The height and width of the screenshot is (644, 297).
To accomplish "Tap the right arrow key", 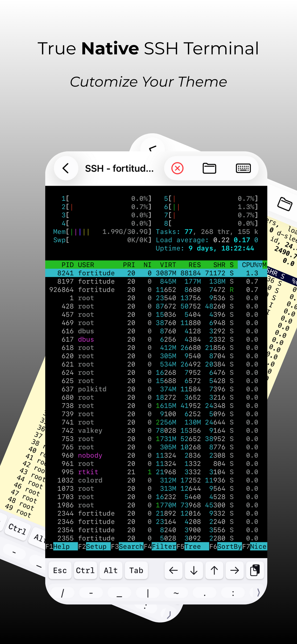I will 234,571.
